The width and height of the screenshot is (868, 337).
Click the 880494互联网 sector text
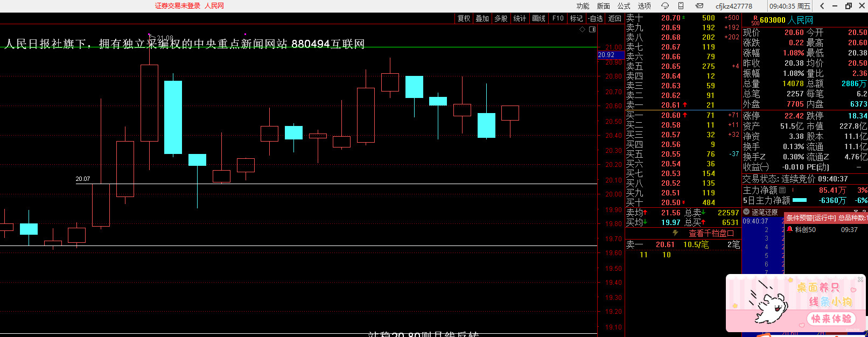click(328, 44)
